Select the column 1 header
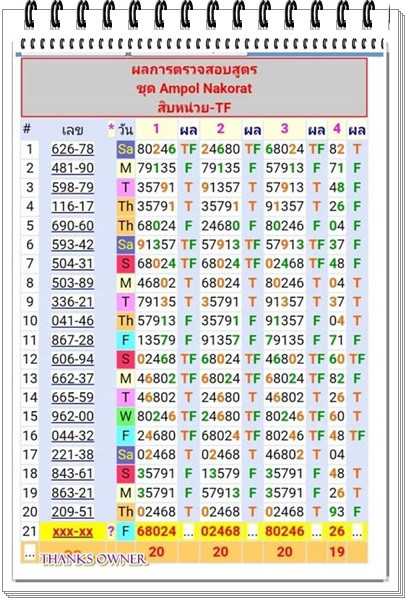407x600 pixels. click(156, 129)
